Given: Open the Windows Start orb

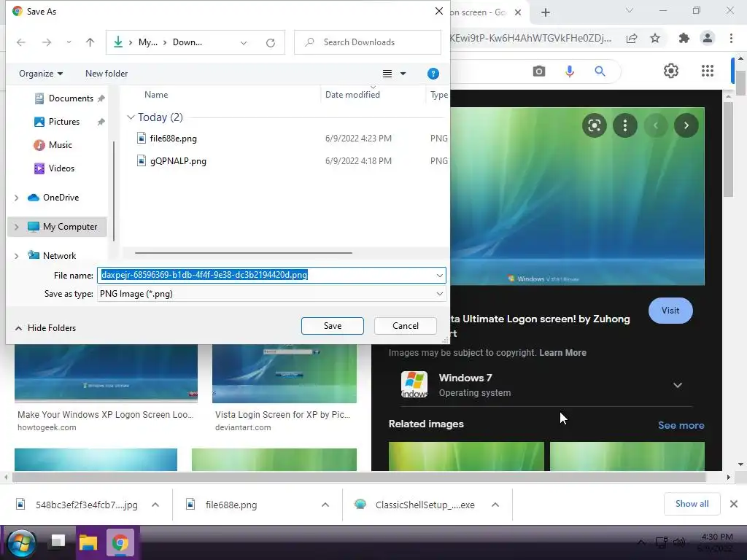Looking at the screenshot, I should tap(21, 542).
